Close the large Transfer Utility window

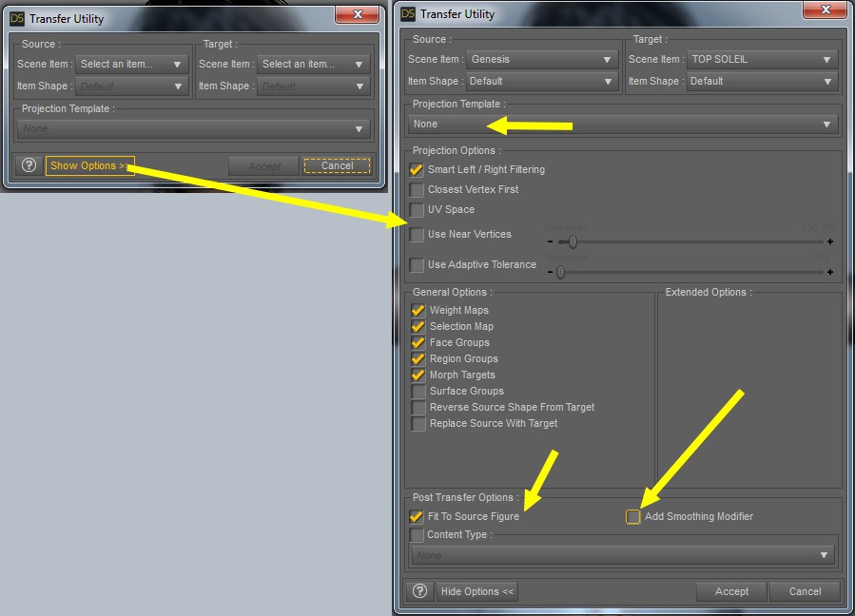[x=826, y=10]
